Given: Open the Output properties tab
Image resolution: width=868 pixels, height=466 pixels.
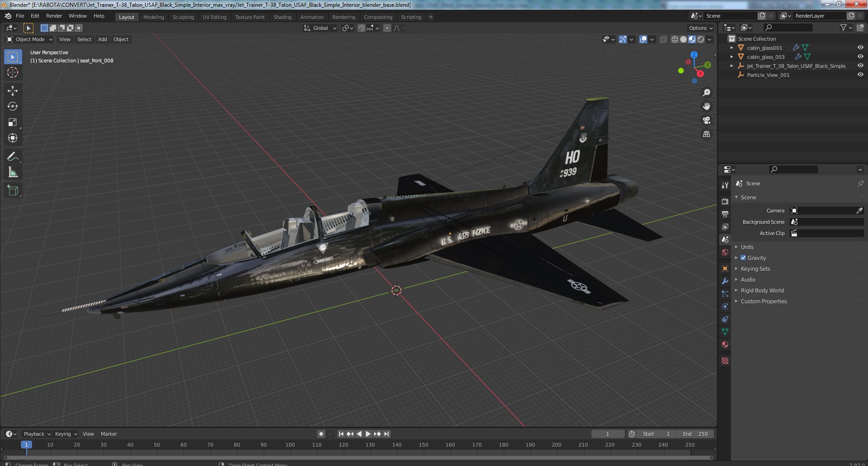Looking at the screenshot, I should (725, 214).
